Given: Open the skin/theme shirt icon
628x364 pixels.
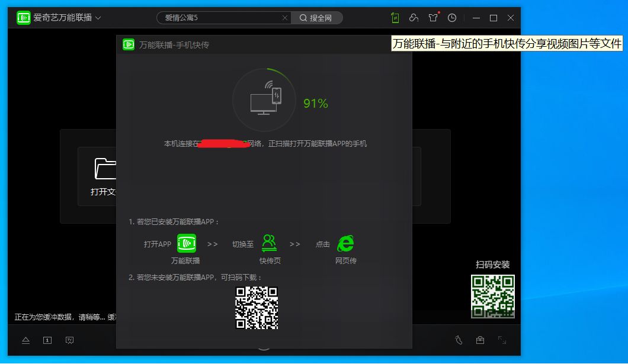Looking at the screenshot, I should 433,18.
